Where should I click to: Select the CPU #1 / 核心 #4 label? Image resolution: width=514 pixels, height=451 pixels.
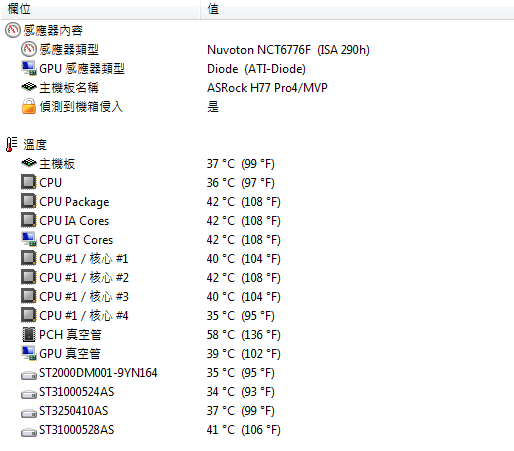[x=84, y=316]
